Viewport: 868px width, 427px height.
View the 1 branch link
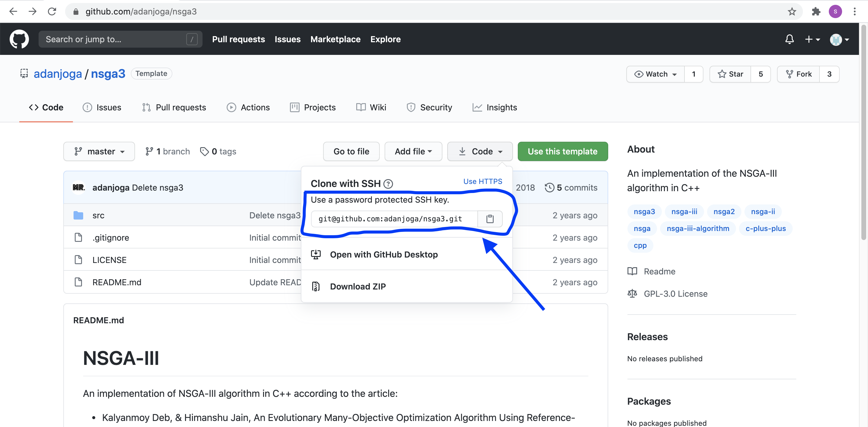168,152
